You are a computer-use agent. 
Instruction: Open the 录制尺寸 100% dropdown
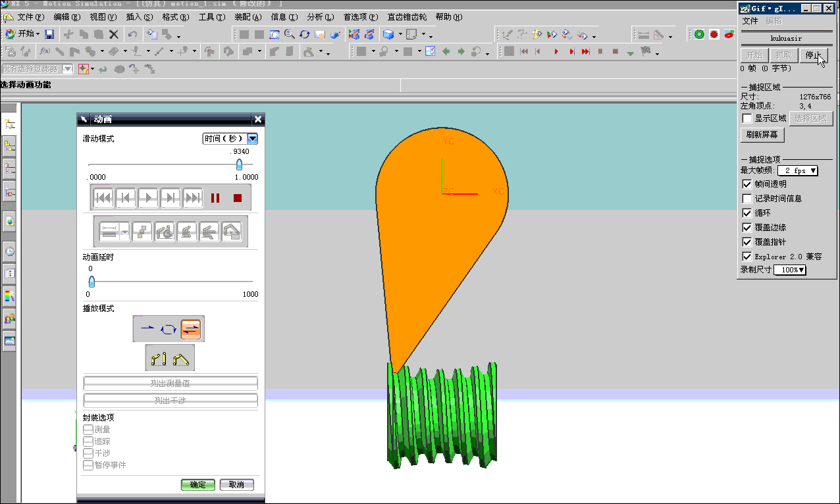[x=790, y=270]
